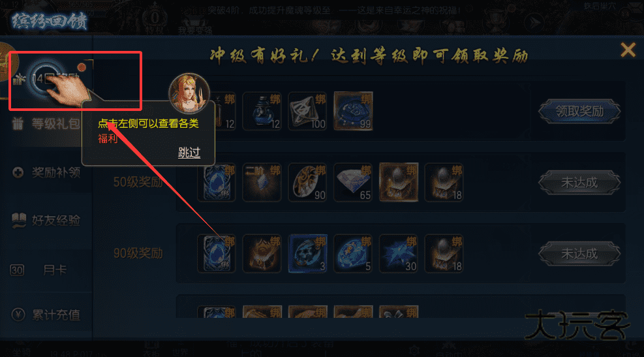The width and height of the screenshot is (644, 357).
Task: Click the female guide character portrait
Action: (189, 93)
